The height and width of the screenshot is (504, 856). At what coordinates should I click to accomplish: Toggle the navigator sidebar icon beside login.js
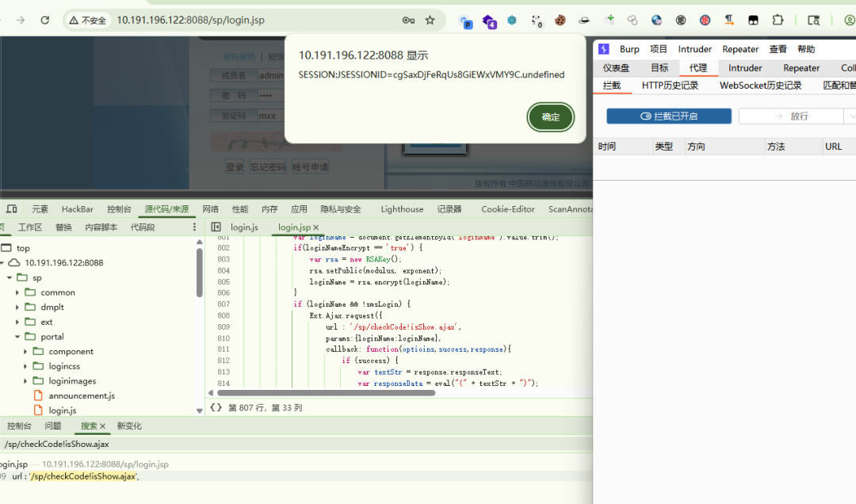(216, 227)
